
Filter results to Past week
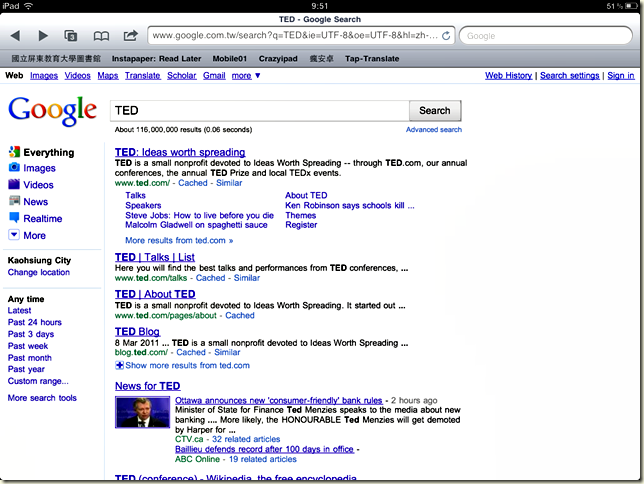click(28, 346)
